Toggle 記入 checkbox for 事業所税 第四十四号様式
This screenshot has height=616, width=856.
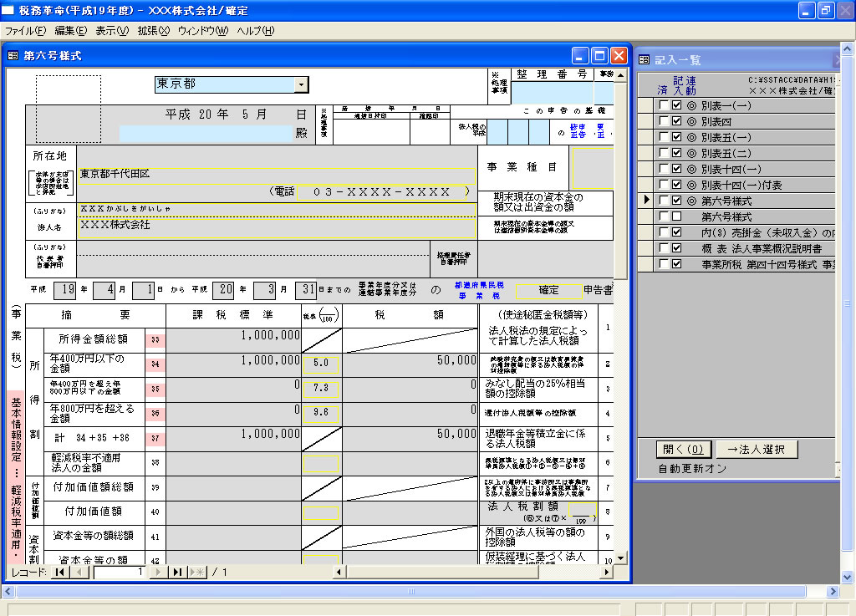(677, 263)
